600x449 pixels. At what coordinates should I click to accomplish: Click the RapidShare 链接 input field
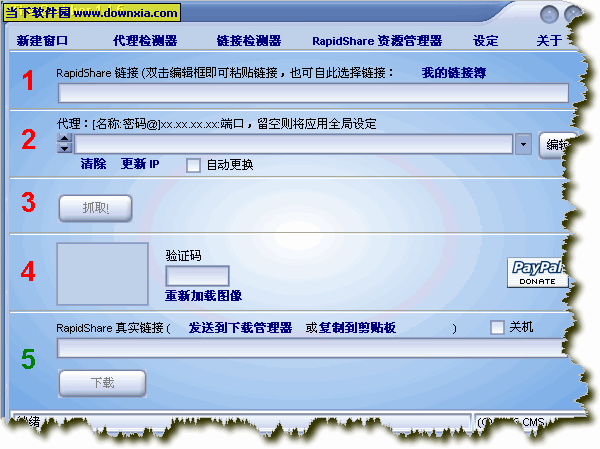pyautogui.click(x=313, y=93)
